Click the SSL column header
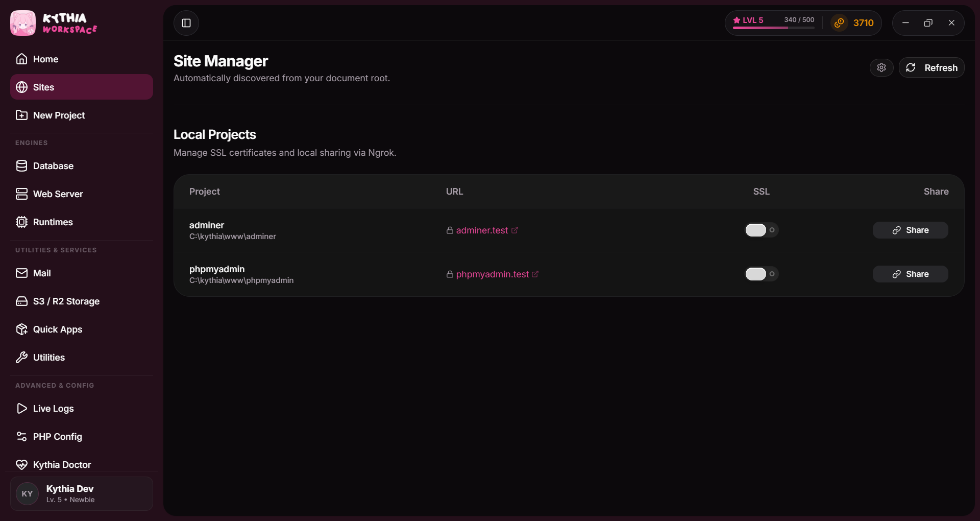Screen dimensions: 980x521 click(x=762, y=192)
